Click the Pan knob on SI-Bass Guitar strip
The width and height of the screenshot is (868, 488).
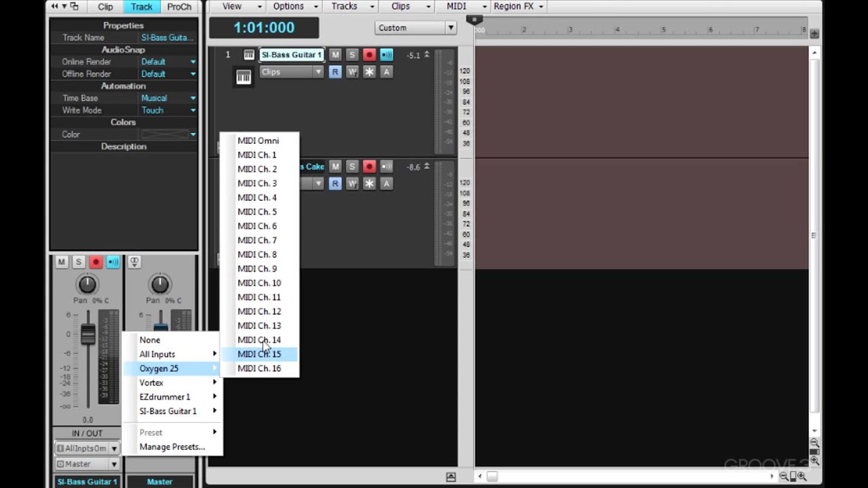[x=87, y=284]
